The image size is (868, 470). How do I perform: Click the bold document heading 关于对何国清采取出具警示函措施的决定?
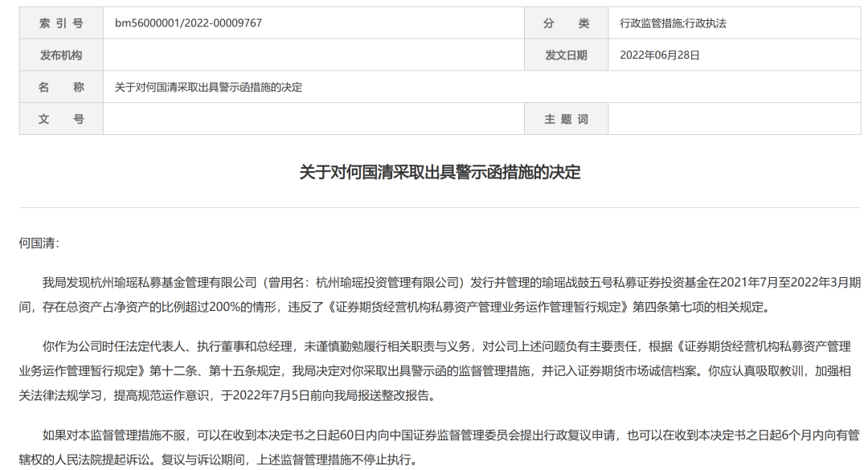coord(440,172)
